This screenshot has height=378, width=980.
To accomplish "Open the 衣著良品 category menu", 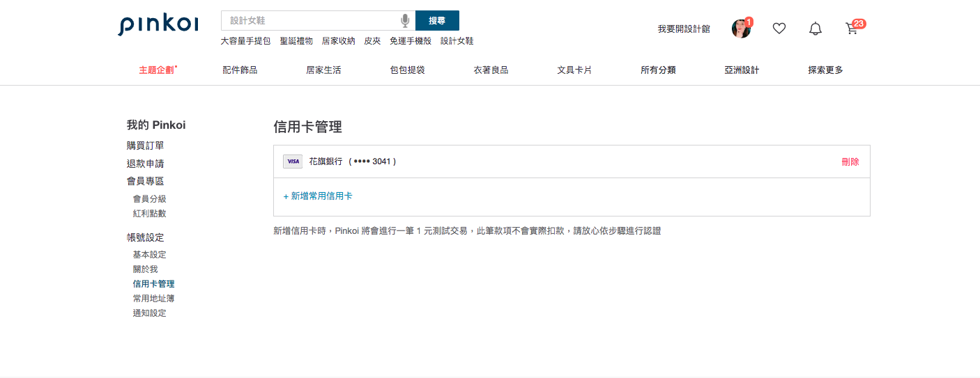I will (491, 70).
